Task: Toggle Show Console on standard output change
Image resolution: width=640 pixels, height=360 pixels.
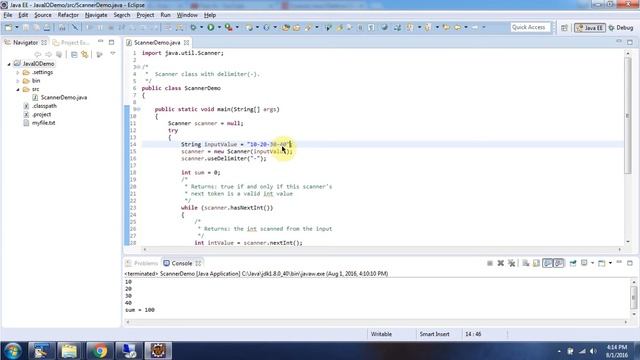Action: 547,263
